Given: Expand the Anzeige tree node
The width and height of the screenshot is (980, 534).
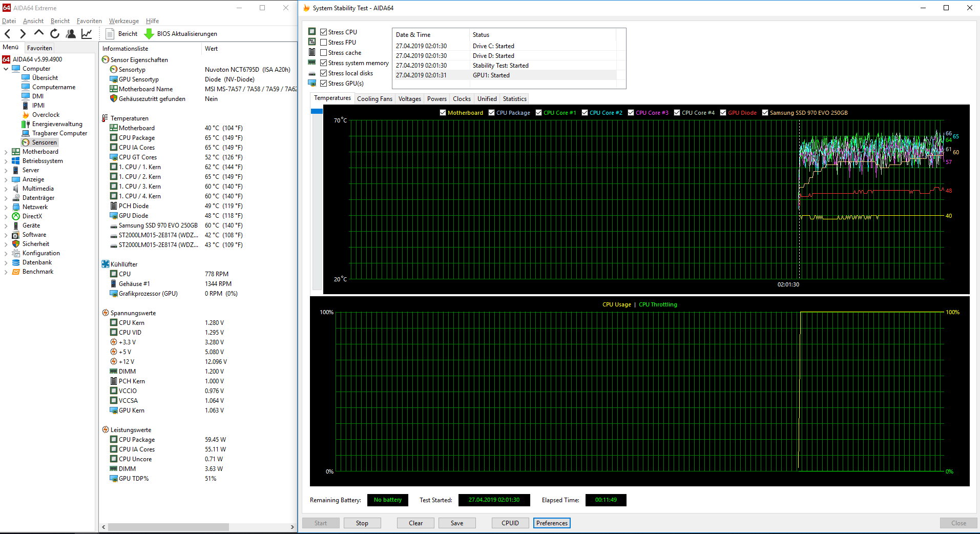Looking at the screenshot, I should (x=6, y=179).
